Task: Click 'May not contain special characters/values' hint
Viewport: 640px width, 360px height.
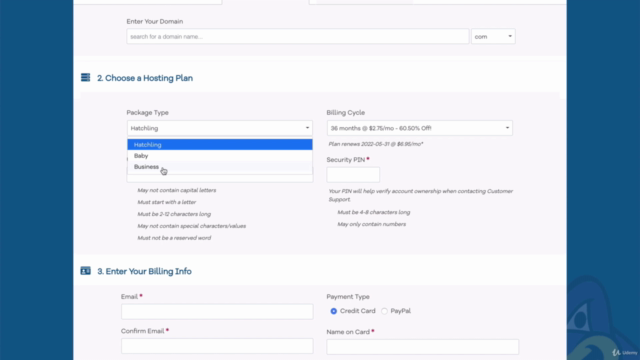Action: click(x=192, y=226)
